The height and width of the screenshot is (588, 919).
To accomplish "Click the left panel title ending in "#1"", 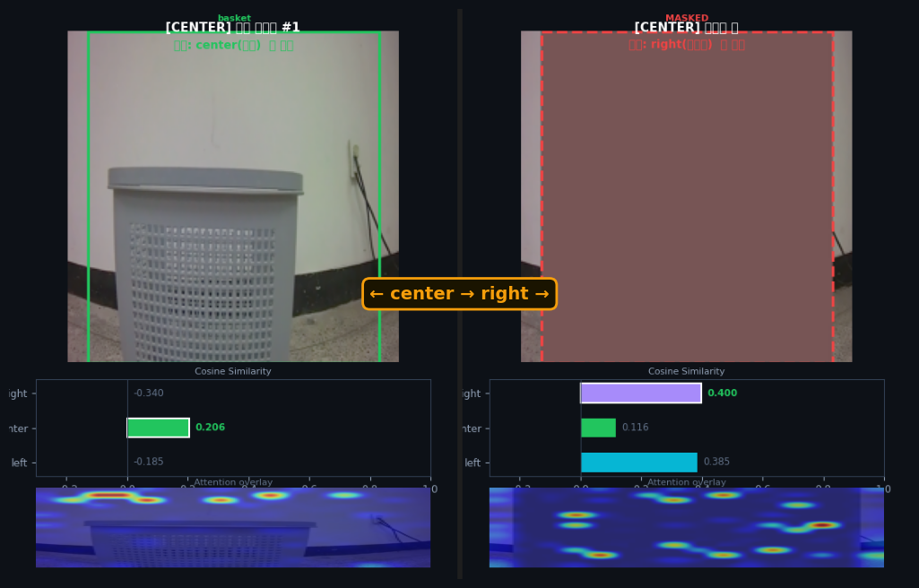I will 233,28.
